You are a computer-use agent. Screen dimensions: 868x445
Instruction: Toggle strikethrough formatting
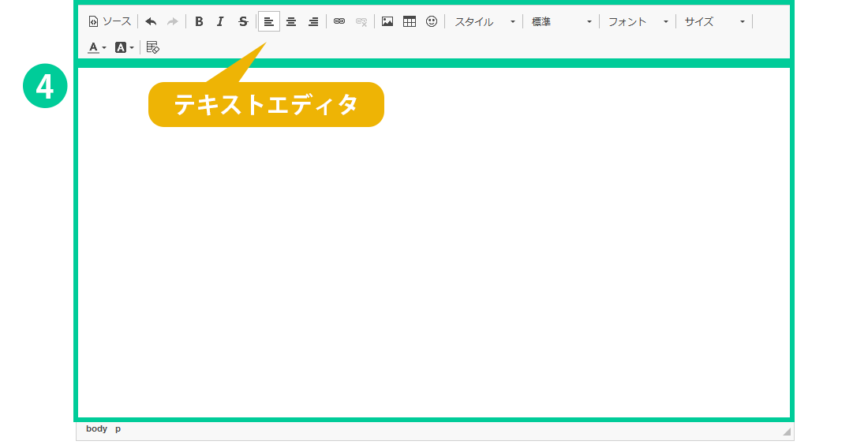[x=243, y=21]
